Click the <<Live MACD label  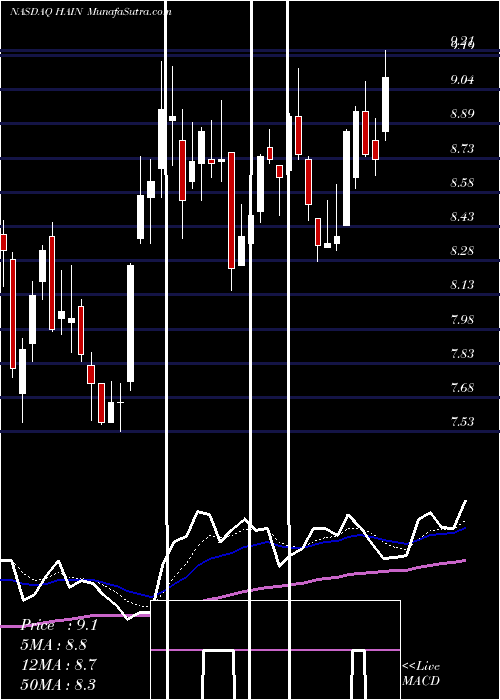click(x=421, y=674)
